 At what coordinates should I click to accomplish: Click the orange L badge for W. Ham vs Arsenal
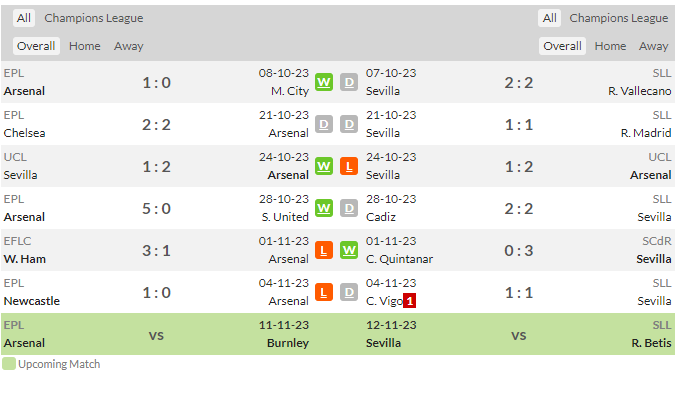324,250
